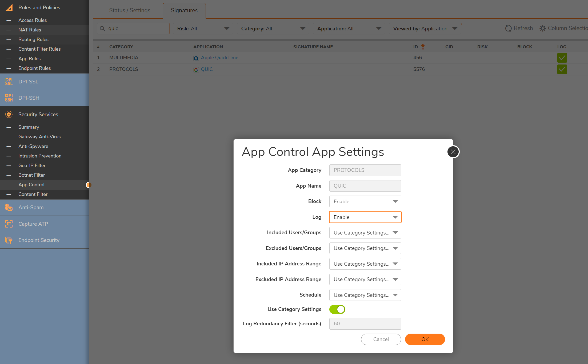Open Intrusion Prevention in sidebar

[x=40, y=156]
